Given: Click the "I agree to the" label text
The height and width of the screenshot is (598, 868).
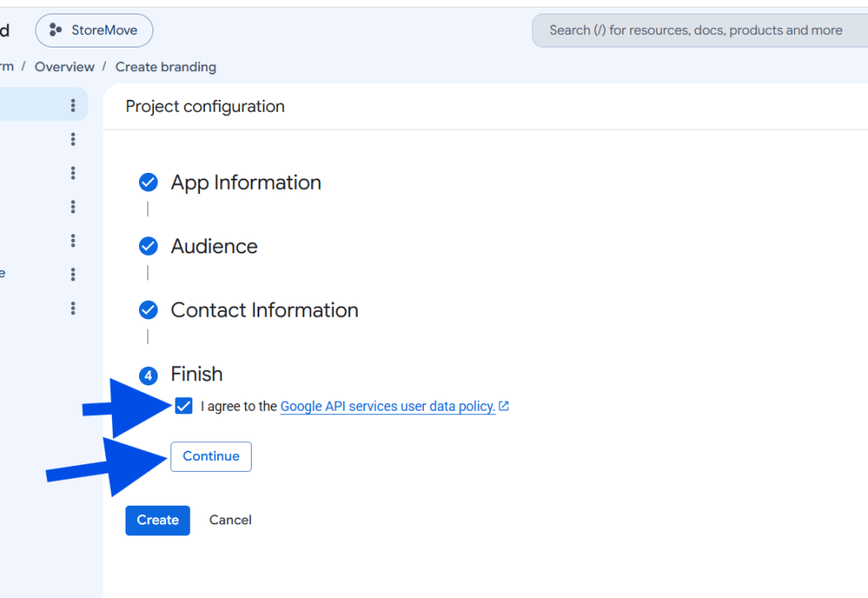Looking at the screenshot, I should point(238,406).
